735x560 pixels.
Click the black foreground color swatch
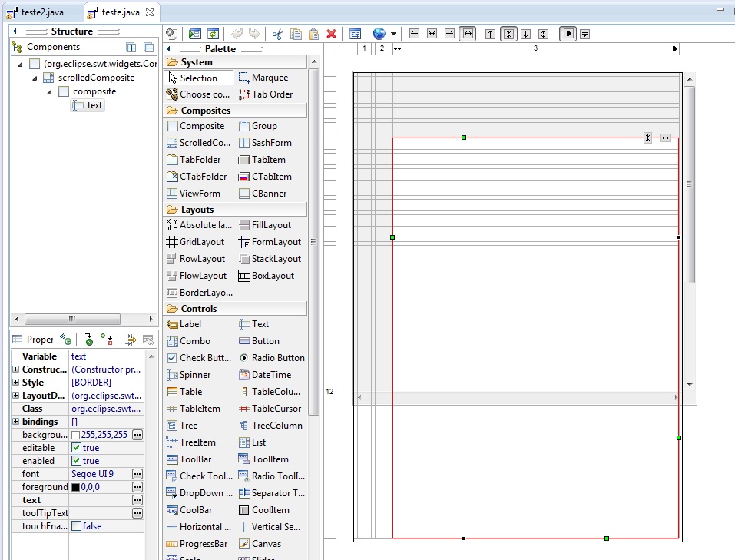[75, 487]
